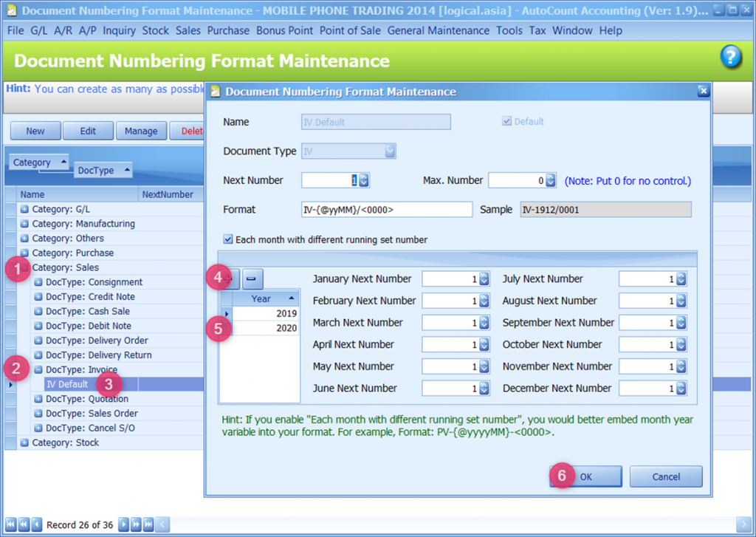Select year 2020 in Year list

tap(264, 328)
